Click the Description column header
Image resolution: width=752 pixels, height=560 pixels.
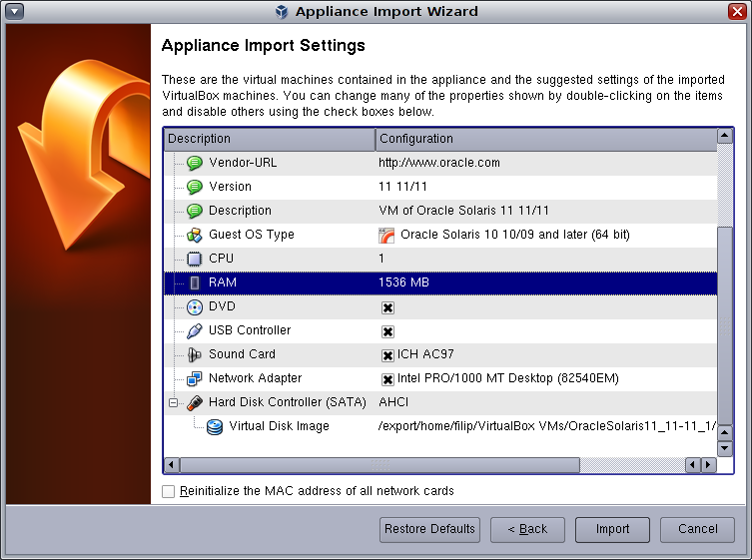[270, 139]
